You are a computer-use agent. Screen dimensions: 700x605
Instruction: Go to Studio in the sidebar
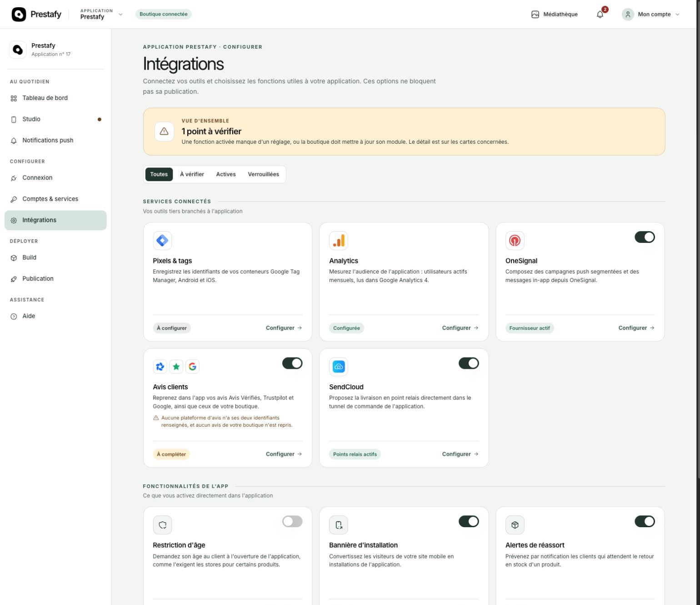[x=55, y=119]
